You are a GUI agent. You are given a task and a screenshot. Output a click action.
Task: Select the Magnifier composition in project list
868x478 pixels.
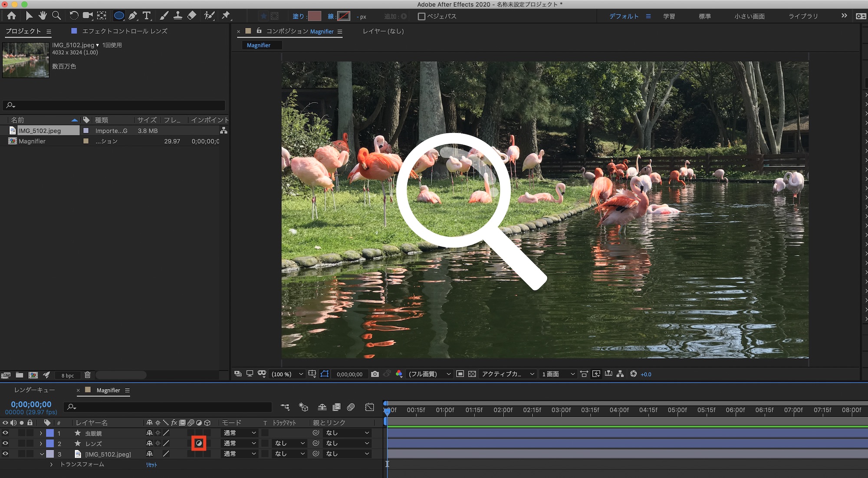point(32,141)
